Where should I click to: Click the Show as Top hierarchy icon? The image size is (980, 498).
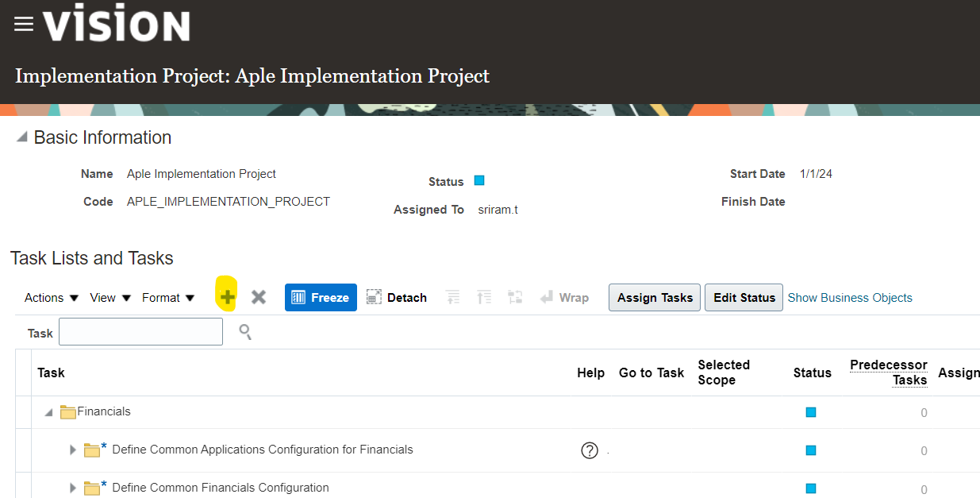coord(515,297)
